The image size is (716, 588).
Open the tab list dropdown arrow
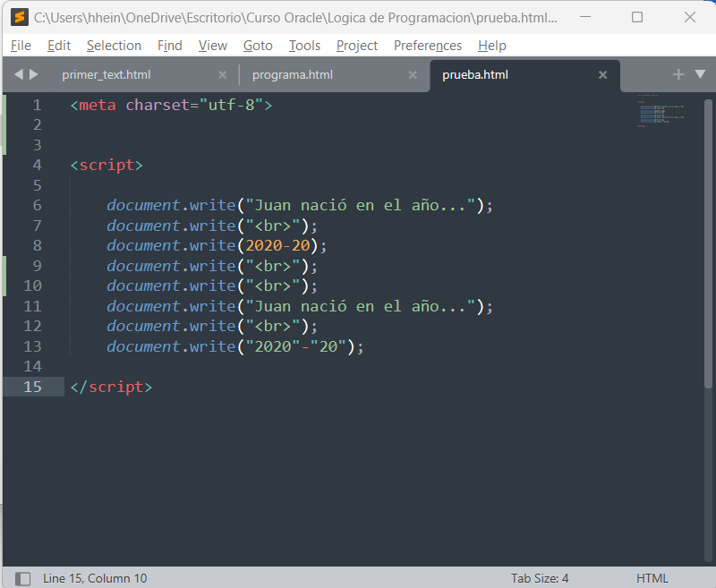tap(700, 74)
